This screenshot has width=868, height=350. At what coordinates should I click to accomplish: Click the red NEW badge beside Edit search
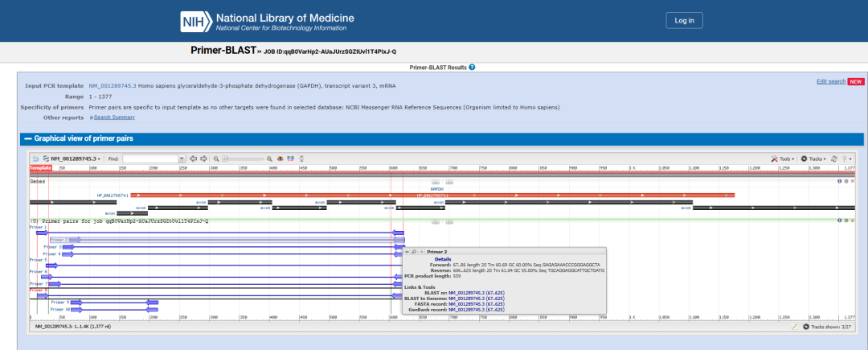[856, 81]
